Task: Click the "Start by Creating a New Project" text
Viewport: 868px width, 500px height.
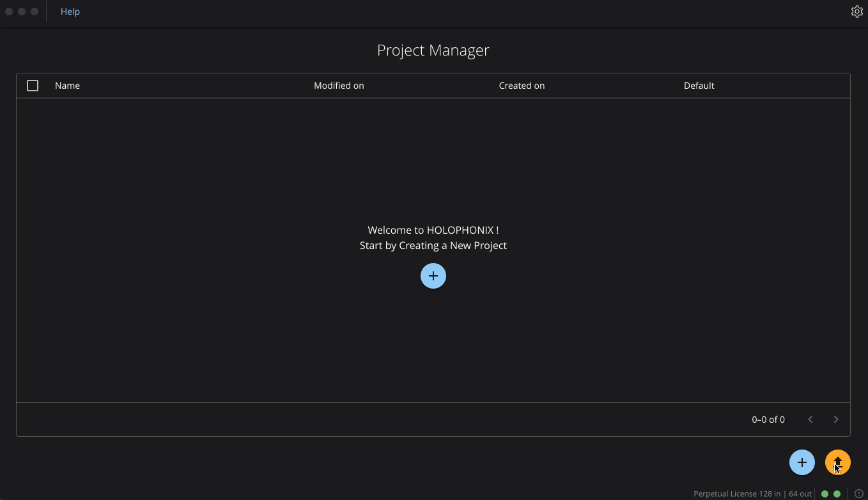Action: coord(433,245)
